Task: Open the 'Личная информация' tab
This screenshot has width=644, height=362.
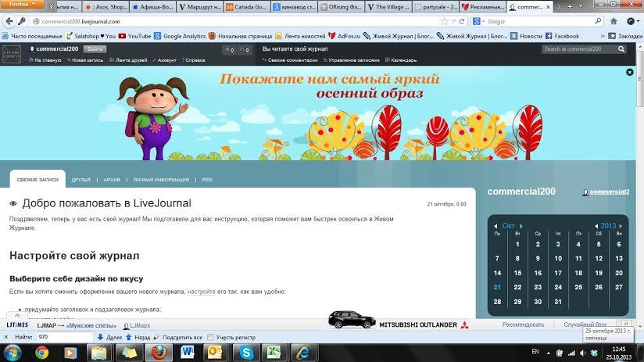Action: [x=161, y=180]
